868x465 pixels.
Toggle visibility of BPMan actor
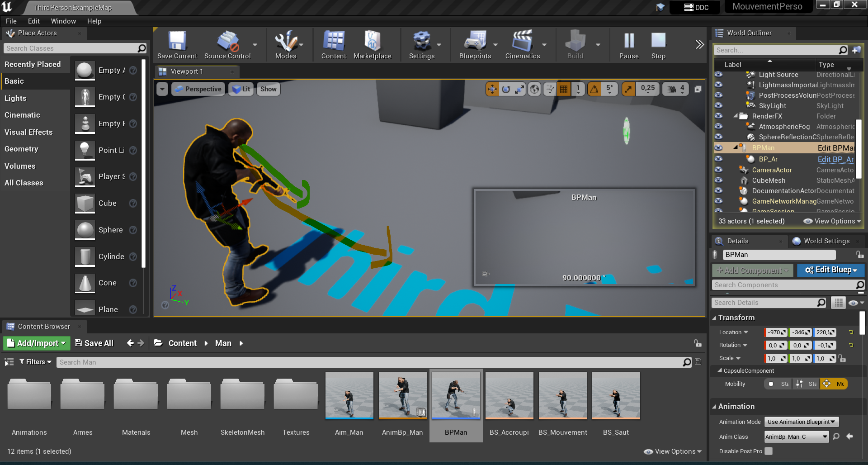tap(718, 148)
